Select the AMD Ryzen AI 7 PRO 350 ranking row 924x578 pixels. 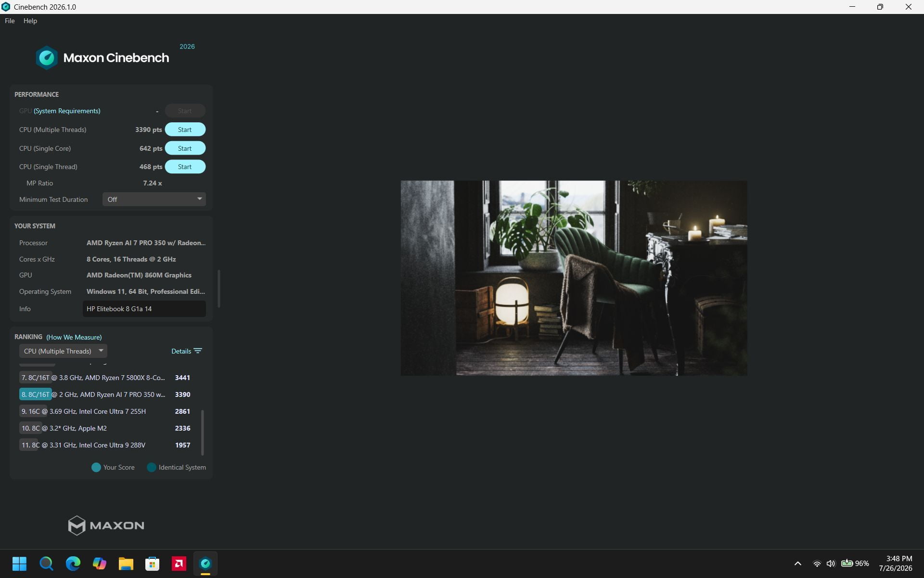(x=106, y=394)
